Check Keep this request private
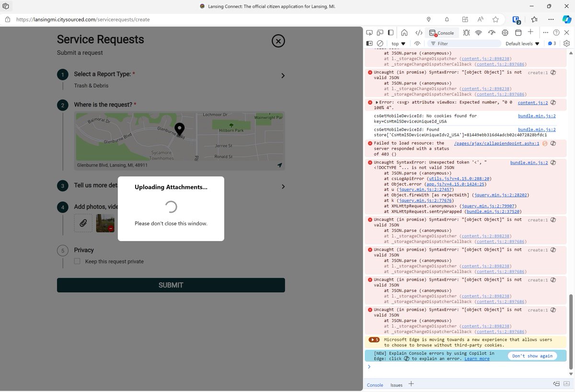Image resolution: width=575 pixels, height=392 pixels. (77, 261)
